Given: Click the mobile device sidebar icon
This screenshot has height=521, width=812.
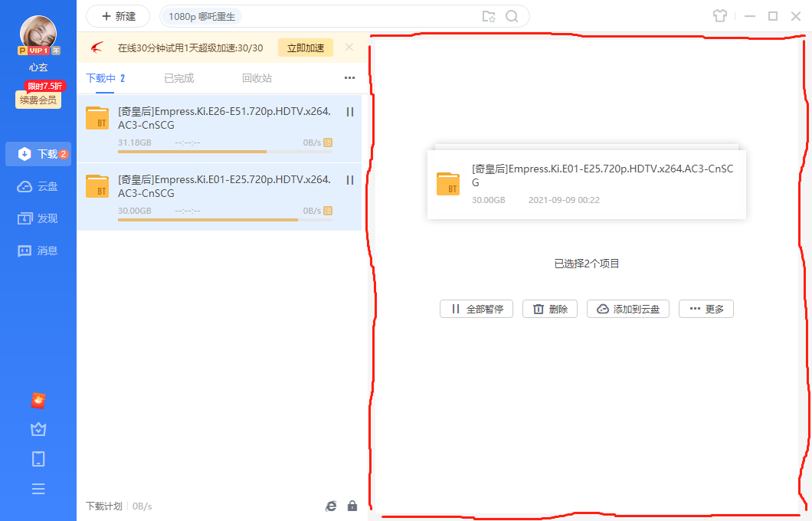Looking at the screenshot, I should 38,458.
